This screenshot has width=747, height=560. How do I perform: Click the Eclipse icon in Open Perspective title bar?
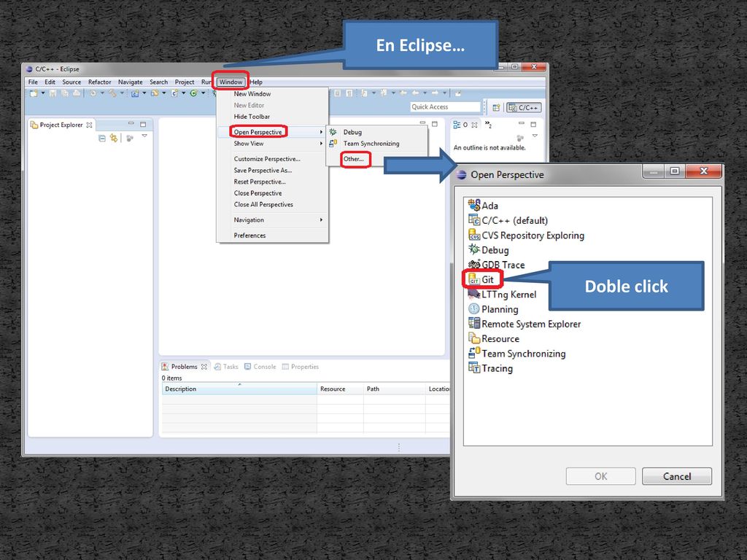(x=461, y=174)
